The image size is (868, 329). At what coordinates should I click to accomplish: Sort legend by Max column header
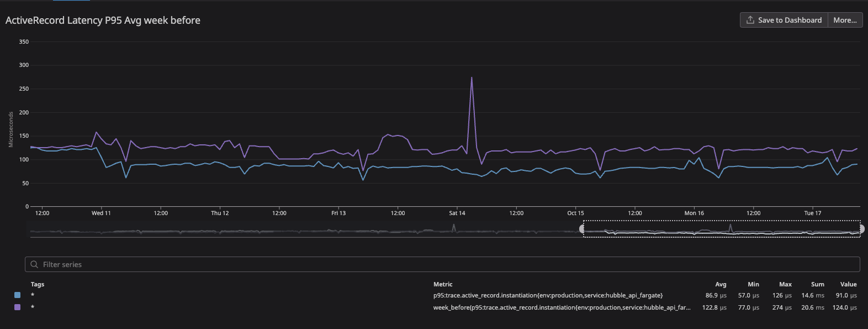[785, 284]
